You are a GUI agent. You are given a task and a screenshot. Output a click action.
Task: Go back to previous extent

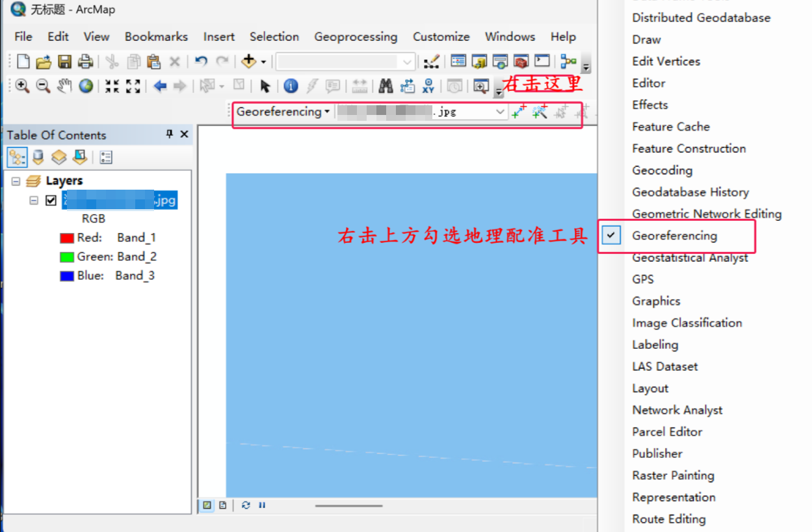(x=160, y=86)
